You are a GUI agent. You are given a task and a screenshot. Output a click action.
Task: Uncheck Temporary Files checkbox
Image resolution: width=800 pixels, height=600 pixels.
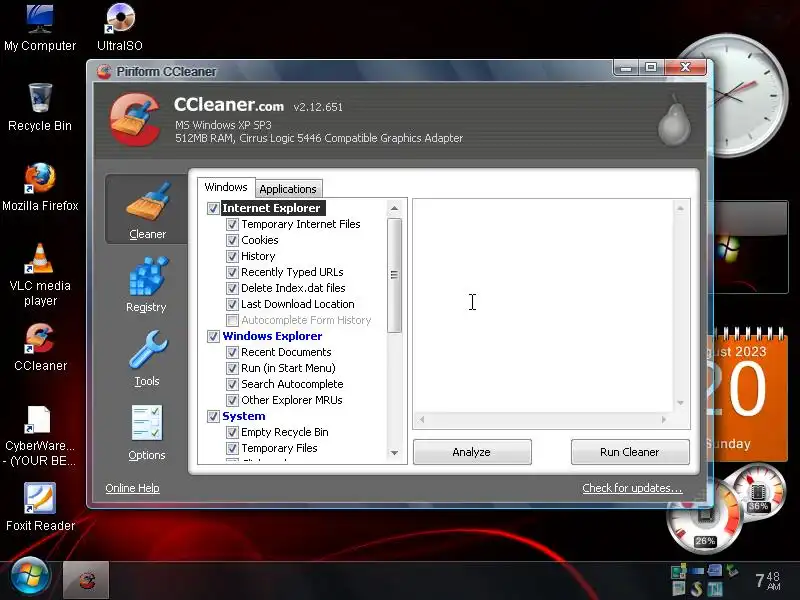tap(232, 448)
